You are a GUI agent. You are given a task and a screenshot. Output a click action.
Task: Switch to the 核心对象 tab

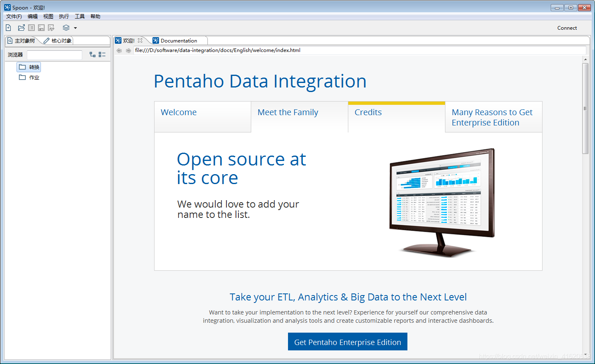pyautogui.click(x=58, y=40)
